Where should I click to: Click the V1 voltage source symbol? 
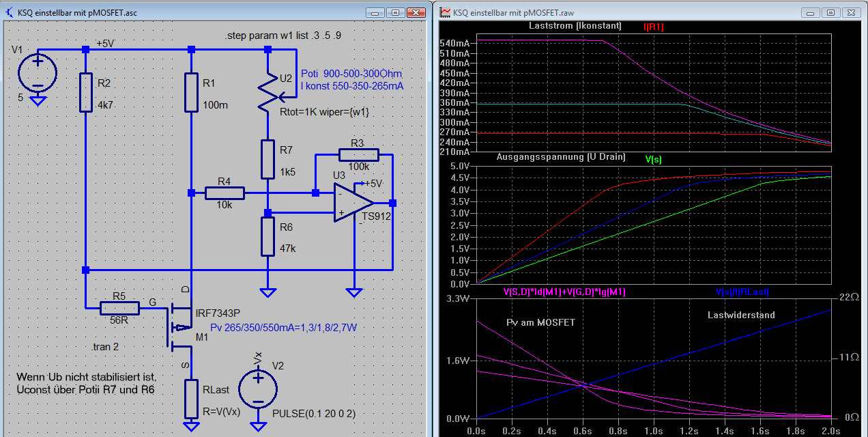[x=38, y=72]
